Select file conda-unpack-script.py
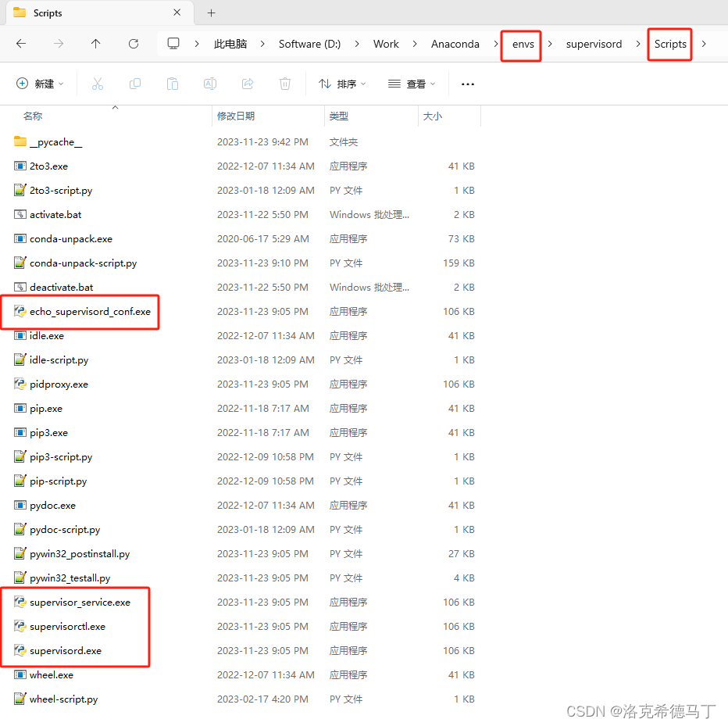The width and height of the screenshot is (728, 726). (x=83, y=263)
